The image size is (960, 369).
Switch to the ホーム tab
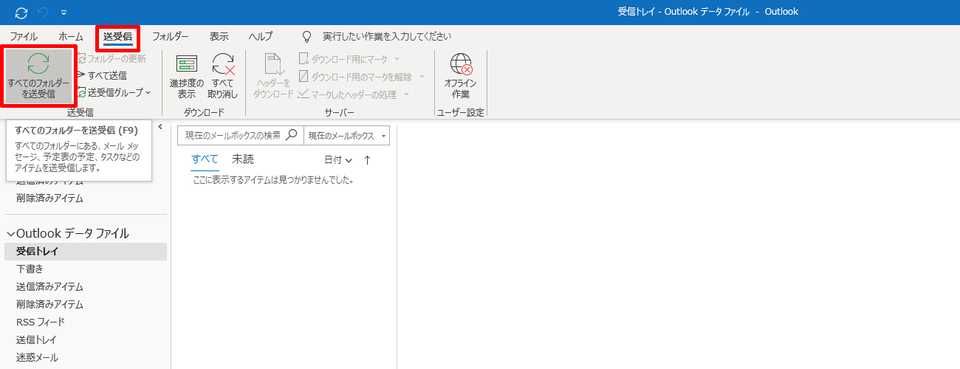[71, 37]
